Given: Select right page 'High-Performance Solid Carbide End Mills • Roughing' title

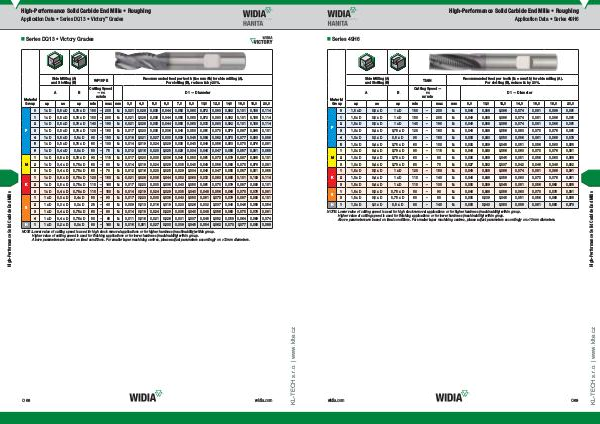Looking at the screenshot, I should point(514,11).
